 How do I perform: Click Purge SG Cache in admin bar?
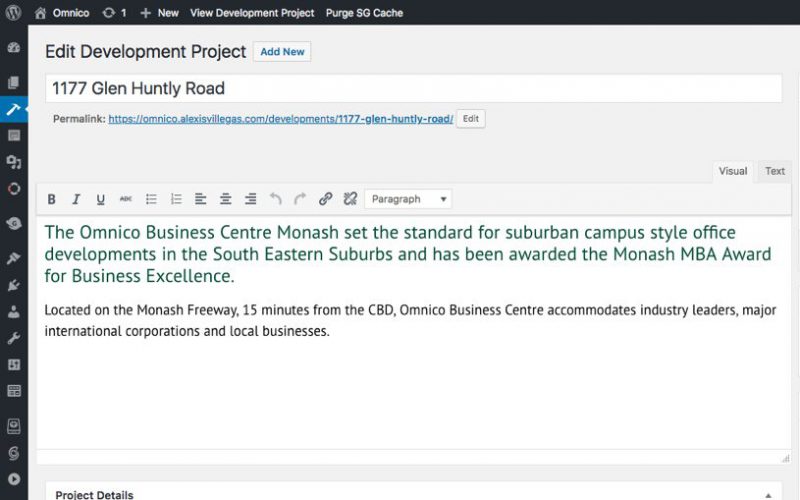tap(364, 13)
